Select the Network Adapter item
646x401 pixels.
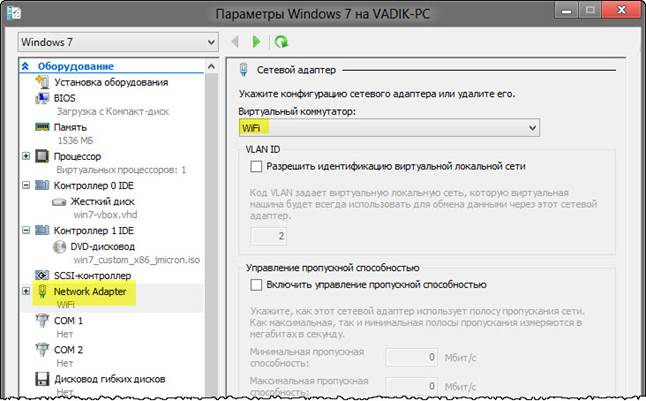point(90,291)
